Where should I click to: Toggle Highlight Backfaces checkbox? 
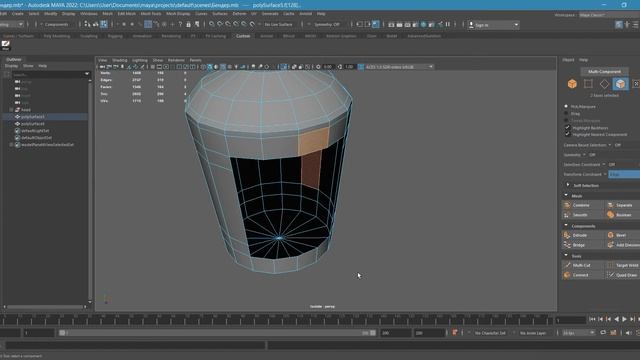[567, 127]
